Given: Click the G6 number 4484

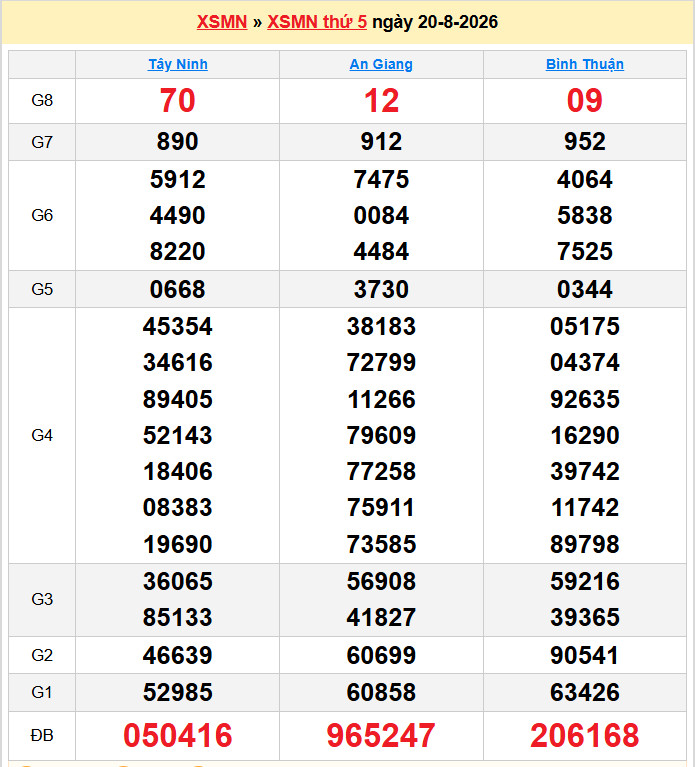Looking at the screenshot, I should (381, 251).
